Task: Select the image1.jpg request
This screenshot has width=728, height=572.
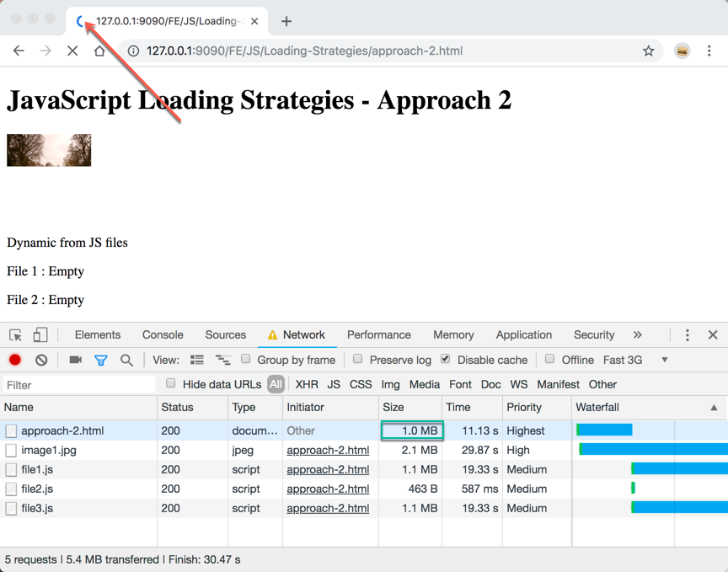Action: click(x=364, y=451)
